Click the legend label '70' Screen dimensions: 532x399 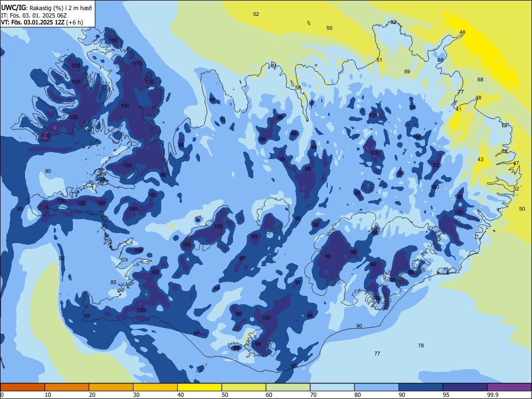313,395
